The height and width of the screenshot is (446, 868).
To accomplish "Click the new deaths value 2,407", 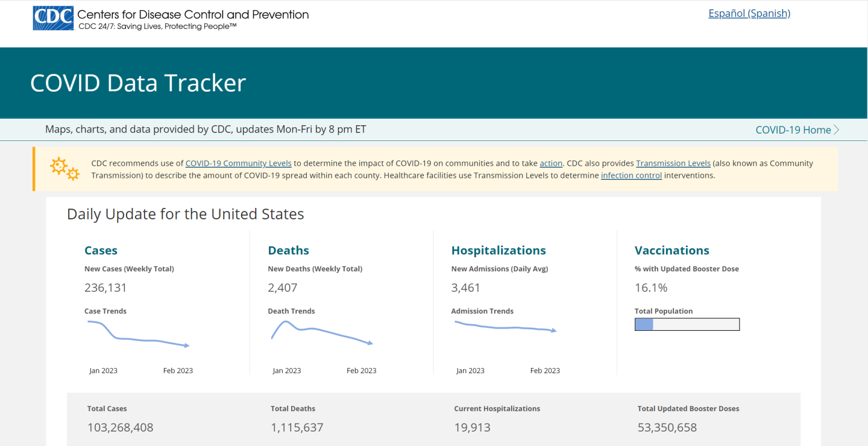I will point(283,287).
